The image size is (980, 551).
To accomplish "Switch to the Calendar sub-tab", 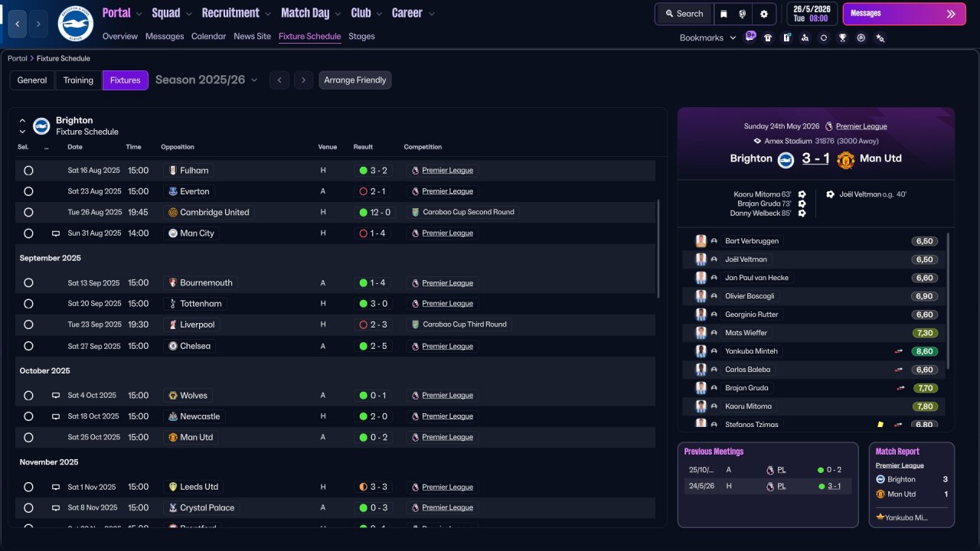I will 209,36.
